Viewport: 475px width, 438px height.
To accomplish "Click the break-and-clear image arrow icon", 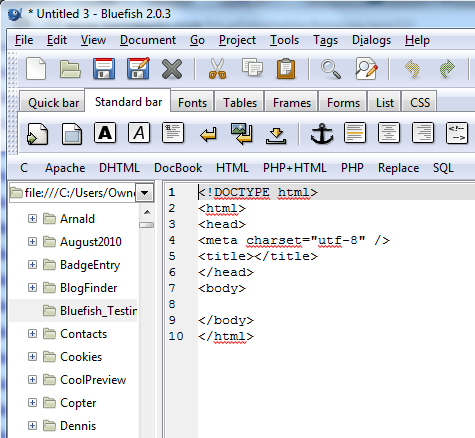I will (x=242, y=134).
